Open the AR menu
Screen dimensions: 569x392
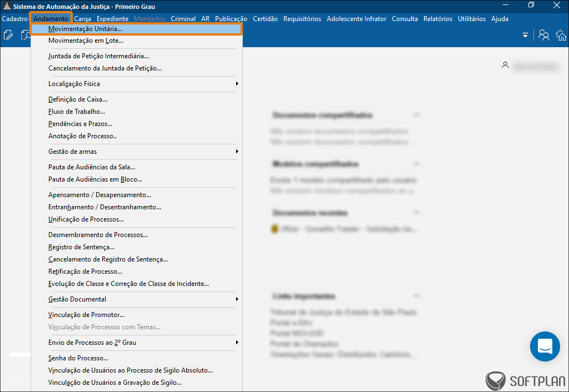[x=206, y=18]
